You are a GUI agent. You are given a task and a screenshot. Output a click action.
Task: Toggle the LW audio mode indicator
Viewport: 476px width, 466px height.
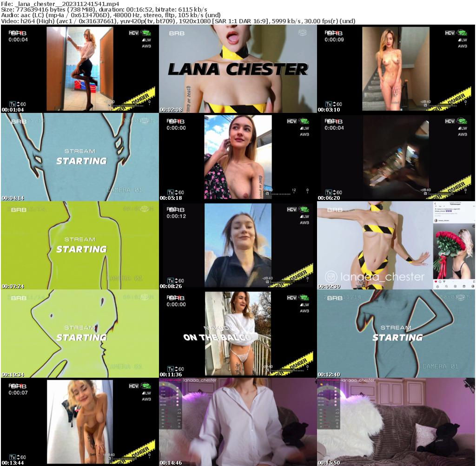pos(463,40)
